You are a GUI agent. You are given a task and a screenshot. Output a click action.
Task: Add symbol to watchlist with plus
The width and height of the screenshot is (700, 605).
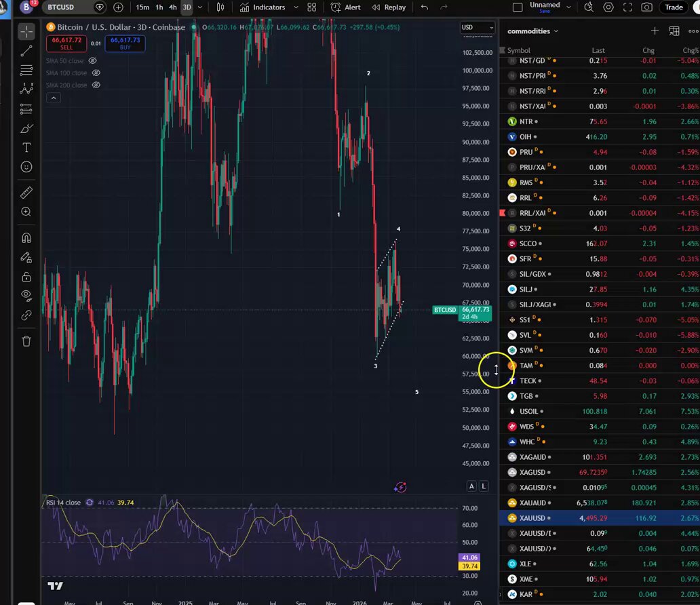[x=655, y=31]
